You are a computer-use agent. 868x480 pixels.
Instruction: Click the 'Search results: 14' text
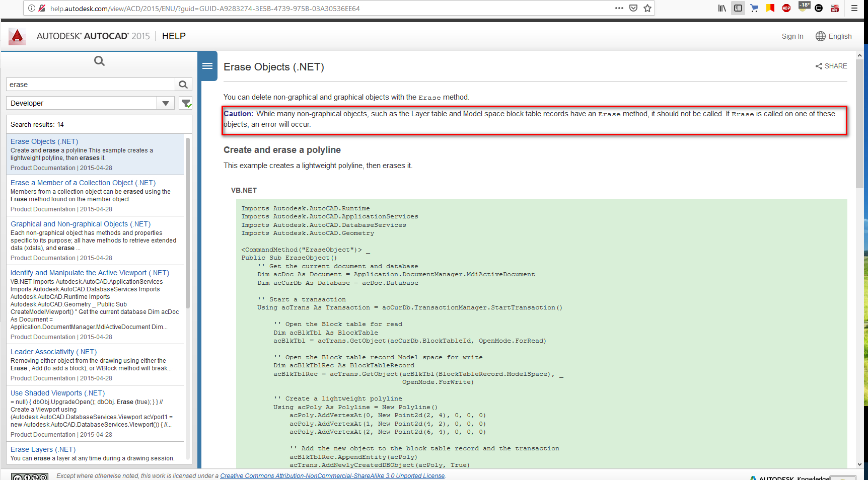coord(37,124)
